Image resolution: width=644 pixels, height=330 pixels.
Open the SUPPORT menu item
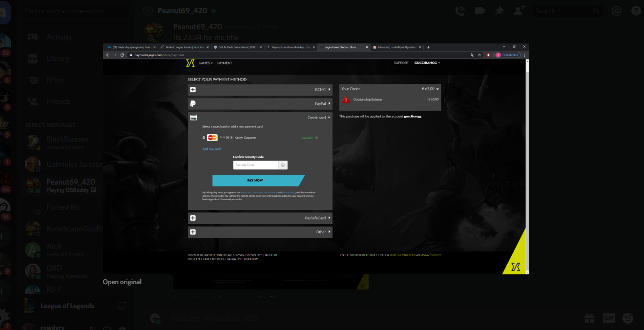401,63
